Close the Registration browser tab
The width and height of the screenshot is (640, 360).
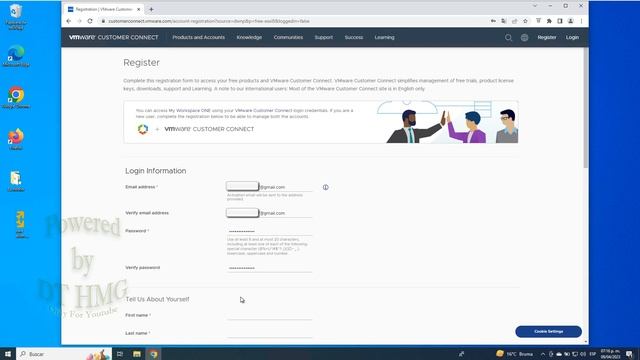coord(138,9)
